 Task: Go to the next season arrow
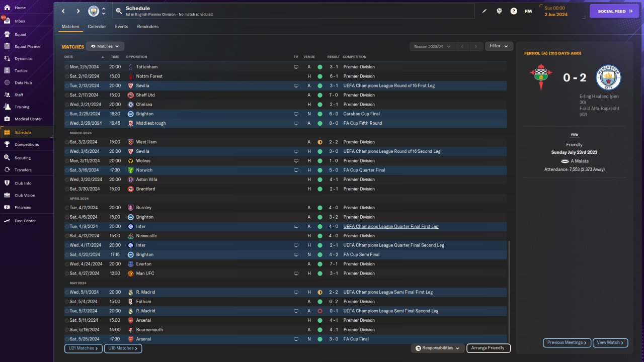point(476,47)
